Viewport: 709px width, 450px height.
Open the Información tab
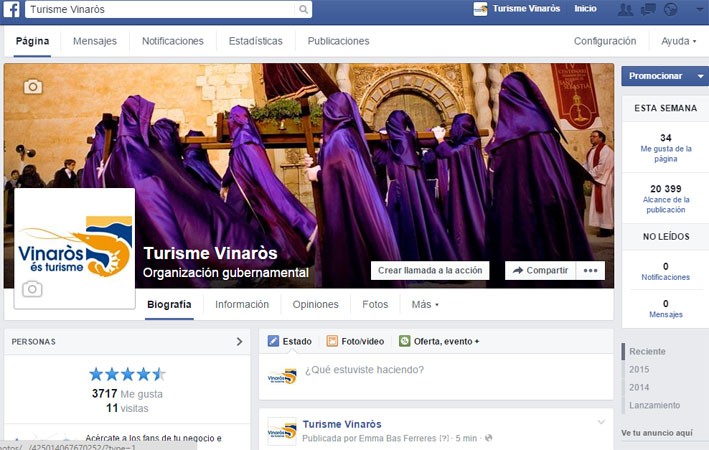(242, 304)
